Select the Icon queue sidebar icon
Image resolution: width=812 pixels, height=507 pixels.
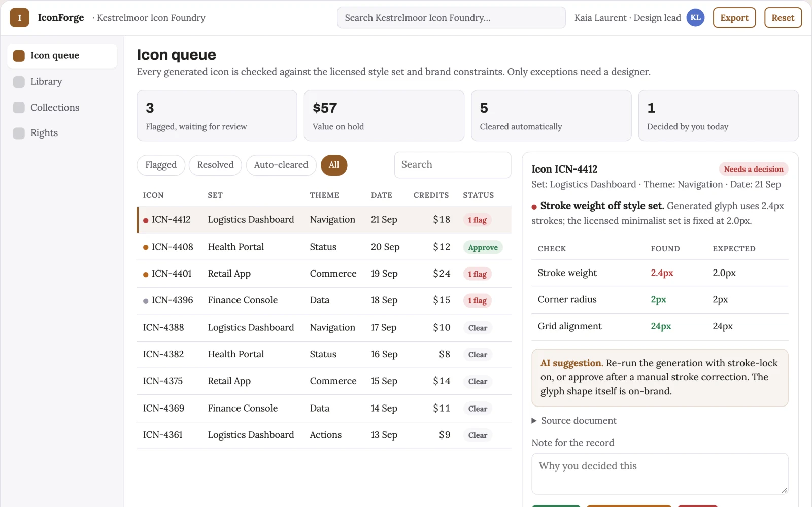(19, 56)
